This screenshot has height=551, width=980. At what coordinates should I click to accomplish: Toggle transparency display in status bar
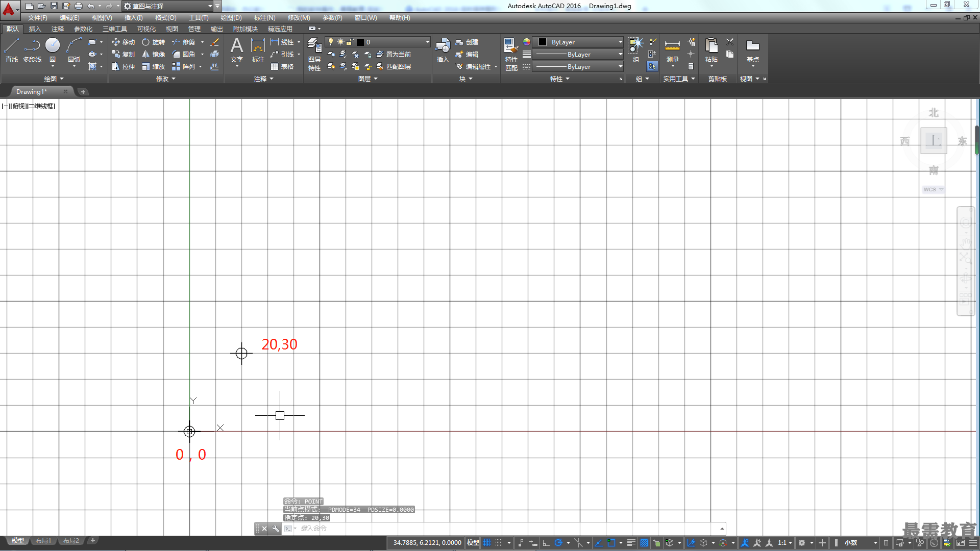(x=644, y=543)
